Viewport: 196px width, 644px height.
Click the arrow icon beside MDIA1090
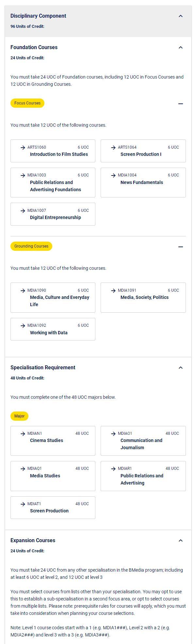click(x=23, y=291)
